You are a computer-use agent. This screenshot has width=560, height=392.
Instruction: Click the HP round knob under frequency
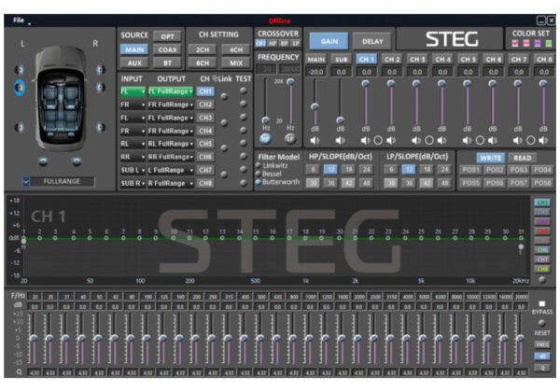pos(265,138)
